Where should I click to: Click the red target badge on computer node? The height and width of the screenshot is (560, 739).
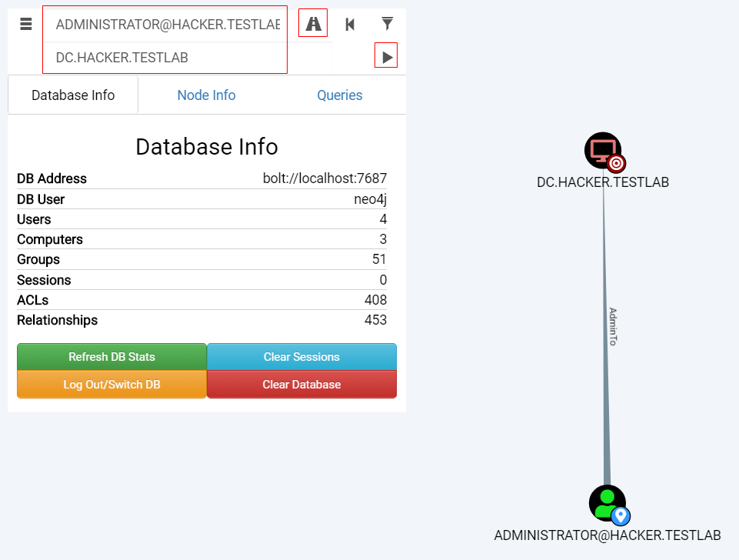(616, 163)
